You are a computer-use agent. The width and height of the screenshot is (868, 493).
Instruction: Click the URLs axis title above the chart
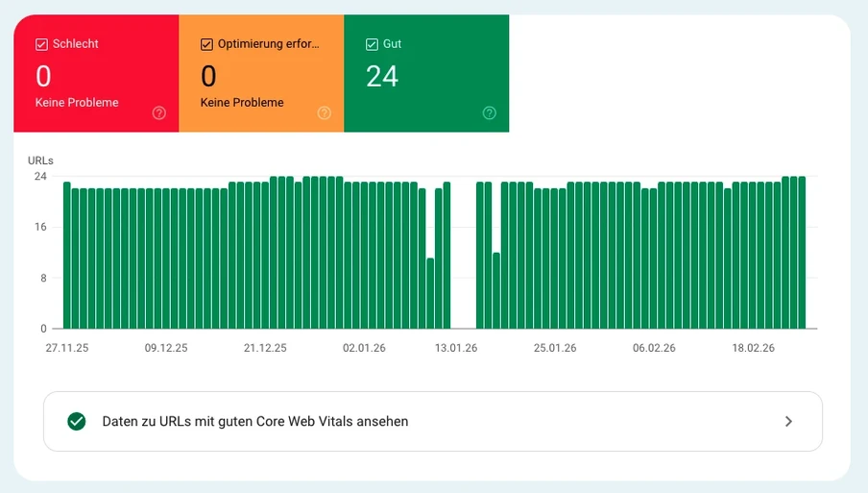[40, 160]
